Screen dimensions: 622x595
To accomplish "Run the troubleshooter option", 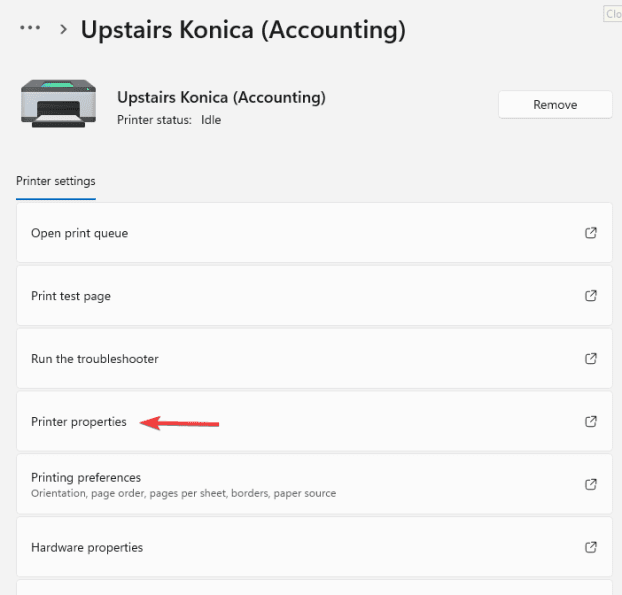I will click(x=95, y=358).
